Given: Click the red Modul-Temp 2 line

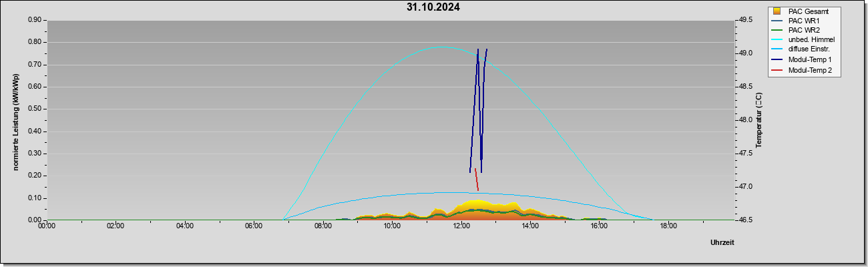Looking at the screenshot, I should (477, 180).
